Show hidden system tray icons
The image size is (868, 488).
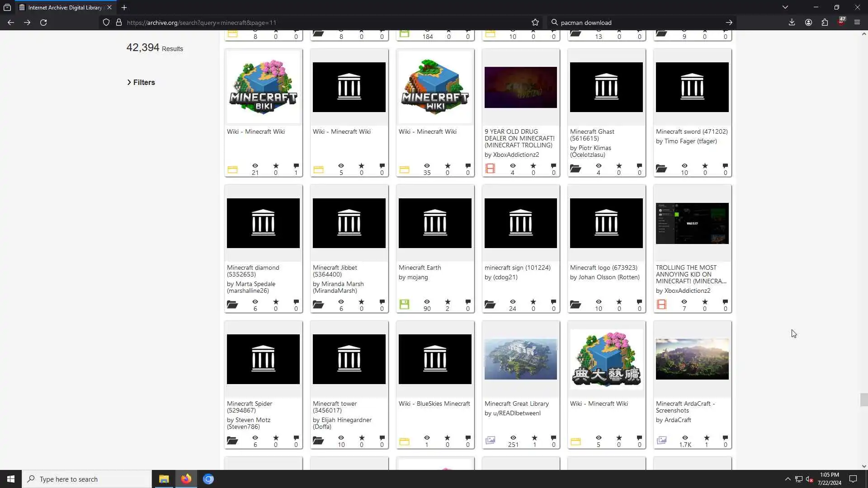(788, 479)
